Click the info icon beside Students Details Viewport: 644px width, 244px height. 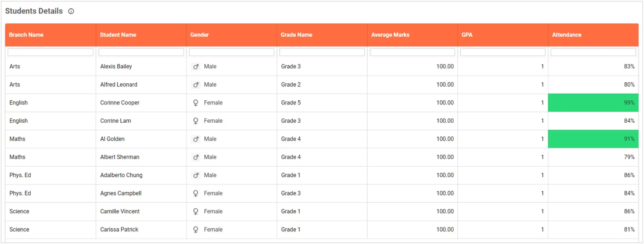[71, 11]
